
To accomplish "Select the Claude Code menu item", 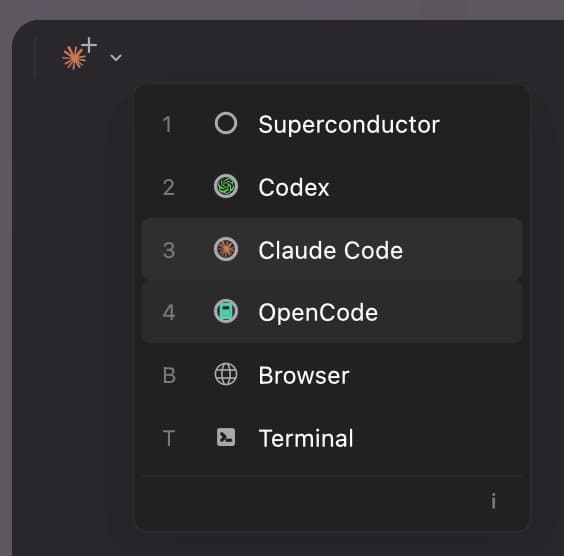I will (332, 249).
